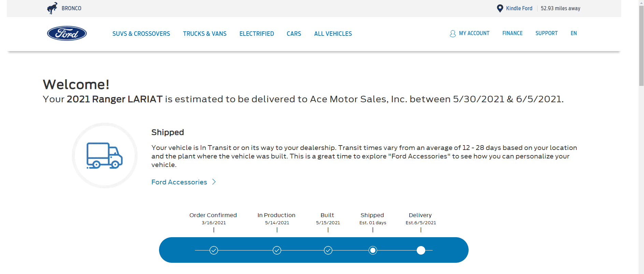Click the 'In Production' timeline label

tap(276, 215)
